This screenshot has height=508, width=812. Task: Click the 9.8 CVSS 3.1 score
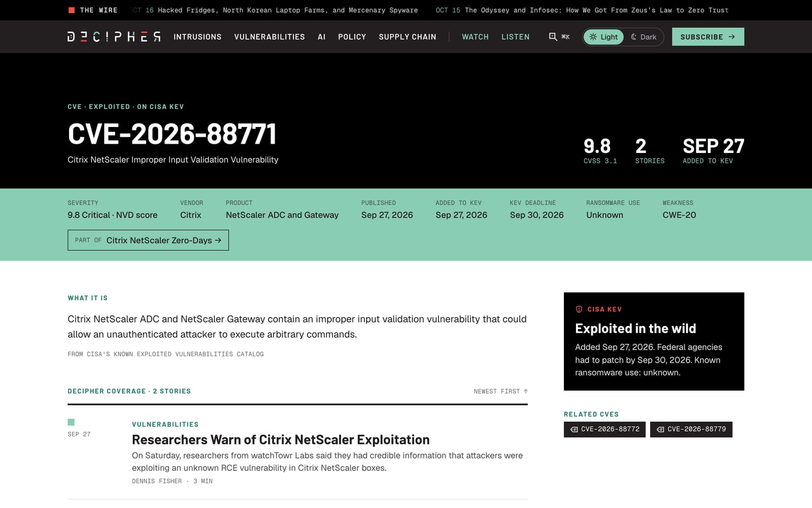(600, 151)
